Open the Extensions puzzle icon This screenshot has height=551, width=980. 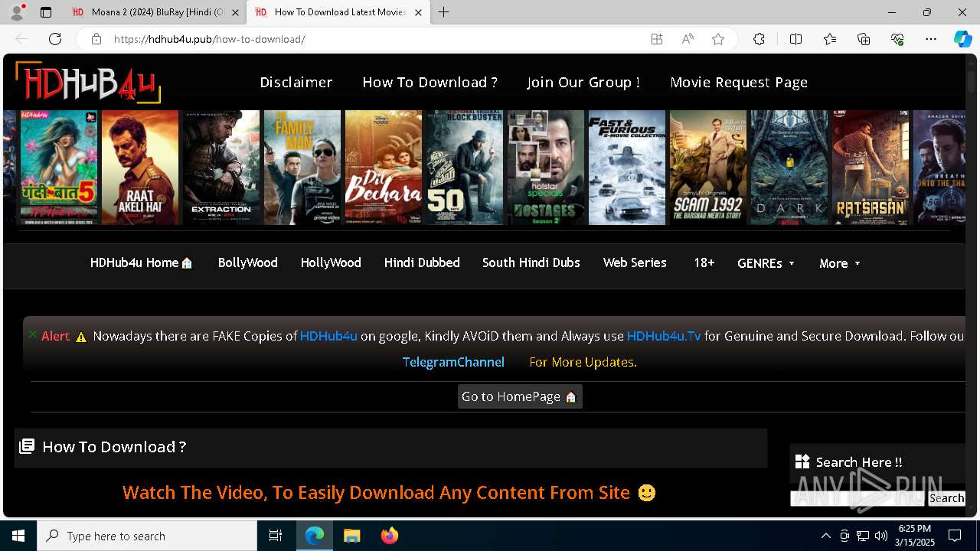click(x=759, y=39)
